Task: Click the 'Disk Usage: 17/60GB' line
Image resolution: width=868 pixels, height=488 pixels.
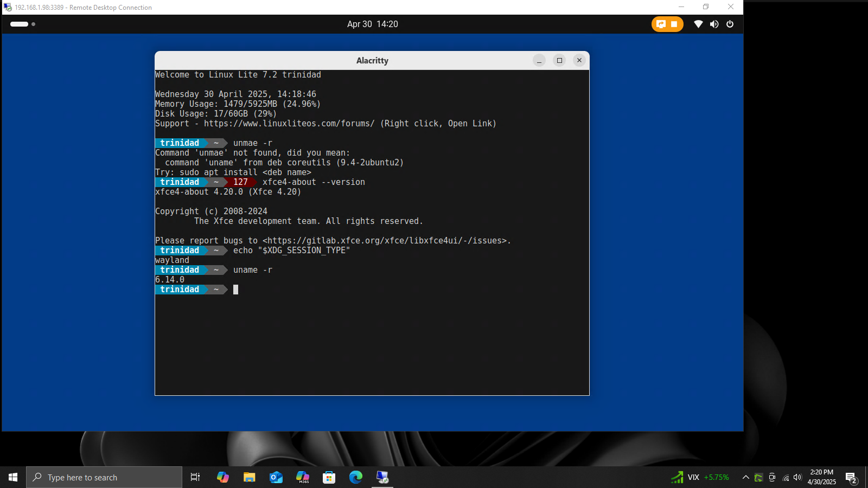Action: pos(216,114)
